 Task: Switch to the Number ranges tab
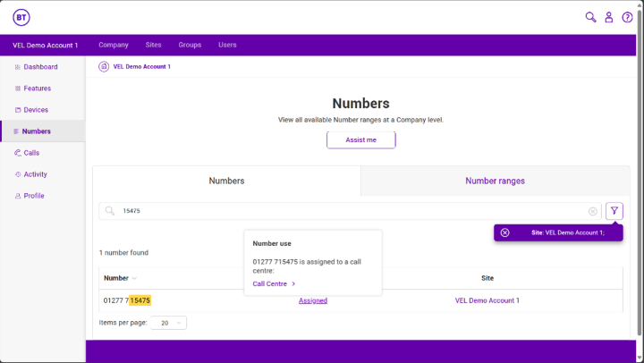coord(495,181)
